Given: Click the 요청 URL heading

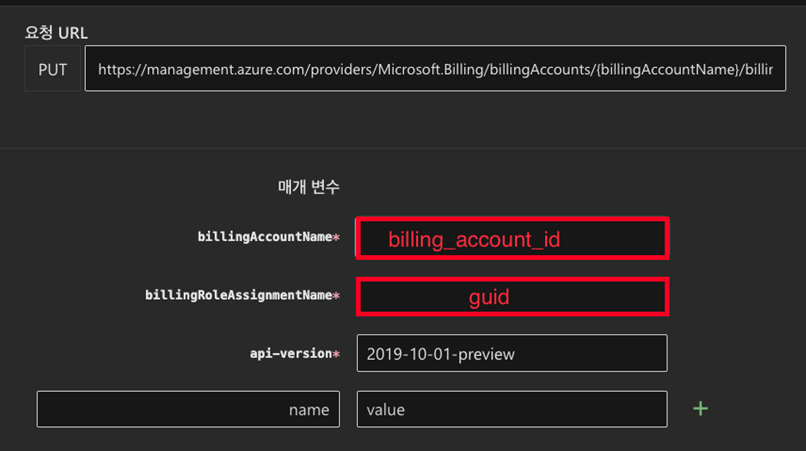Looking at the screenshot, I should (x=56, y=33).
